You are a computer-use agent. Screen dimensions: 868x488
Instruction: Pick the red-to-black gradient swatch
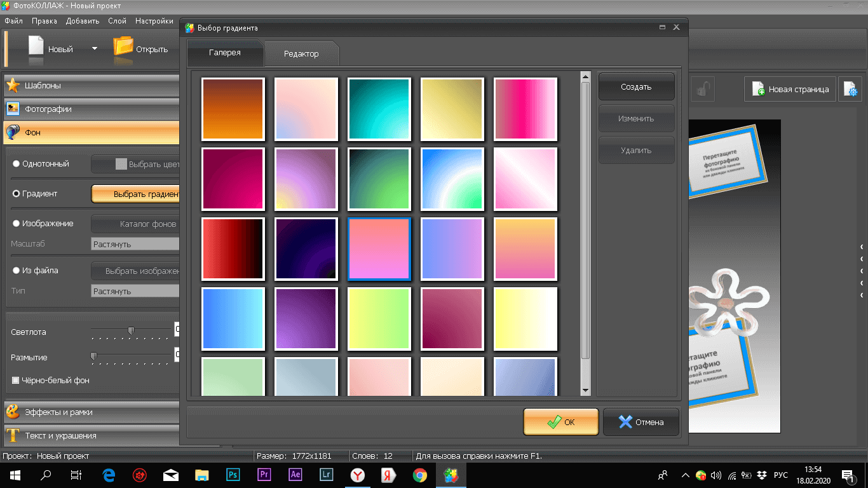(x=233, y=248)
